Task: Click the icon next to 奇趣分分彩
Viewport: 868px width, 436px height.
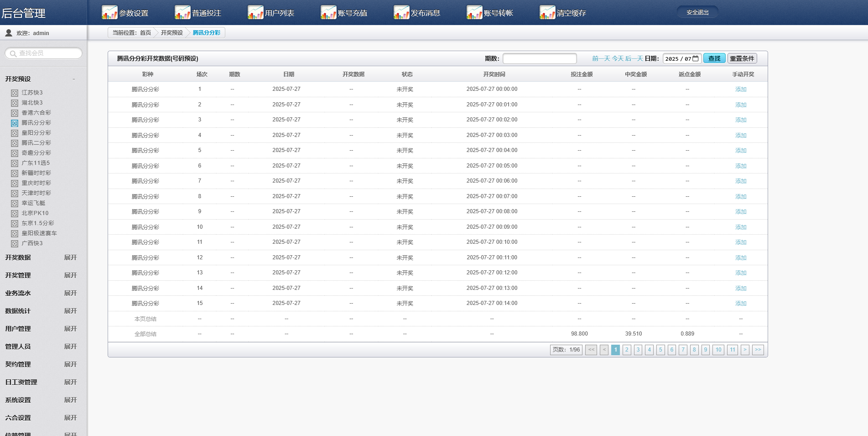Action: [15, 153]
